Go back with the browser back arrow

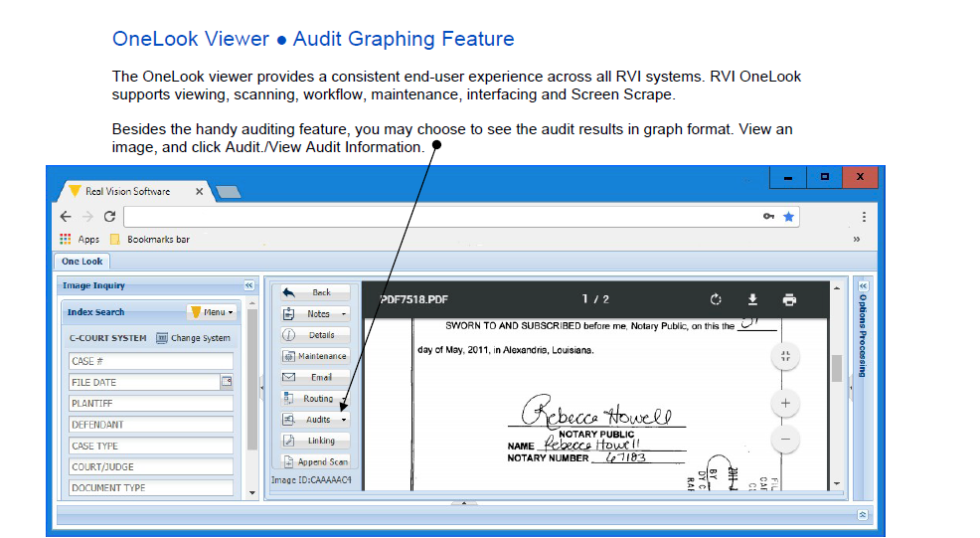[x=66, y=217]
